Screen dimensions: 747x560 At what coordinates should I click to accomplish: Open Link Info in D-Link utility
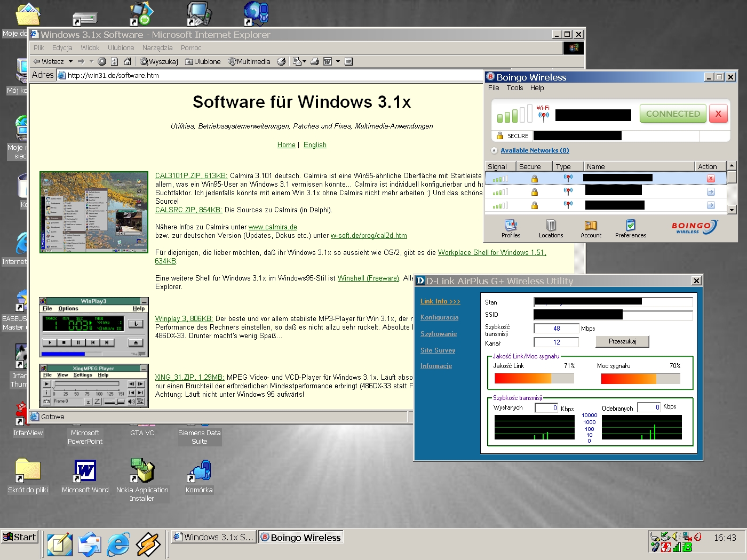(x=440, y=301)
